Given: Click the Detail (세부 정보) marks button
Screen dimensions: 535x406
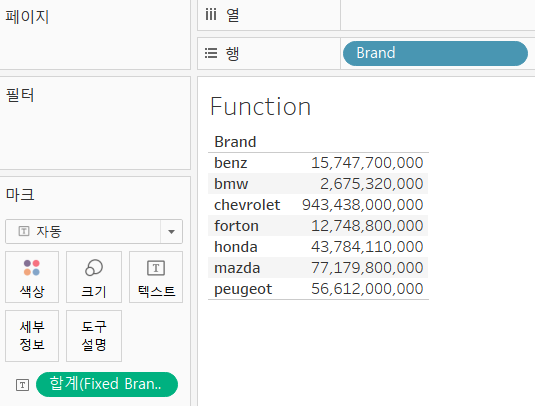Looking at the screenshot, I should (x=32, y=336).
